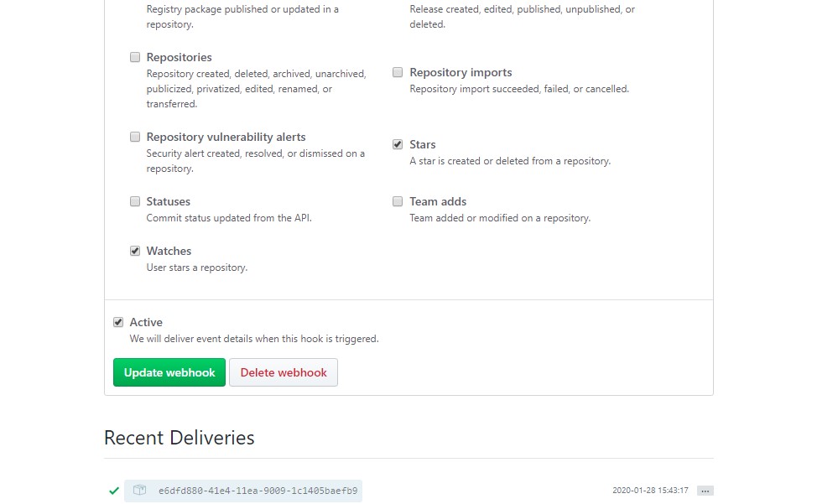Click the Repositories label text
Image resolution: width=838 pixels, height=504 pixels.
[179, 57]
